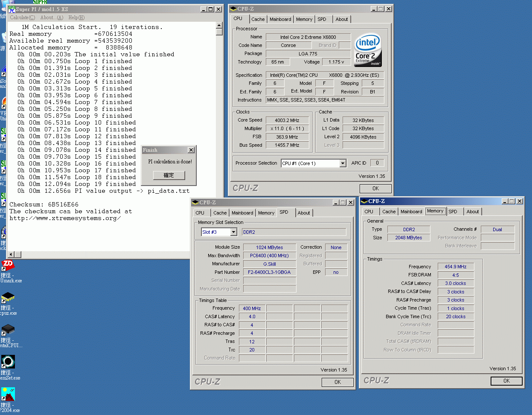Open the cpuz.exe desktop shortcut
Image resolution: width=532 pixels, height=415 pixels.
tap(8, 298)
